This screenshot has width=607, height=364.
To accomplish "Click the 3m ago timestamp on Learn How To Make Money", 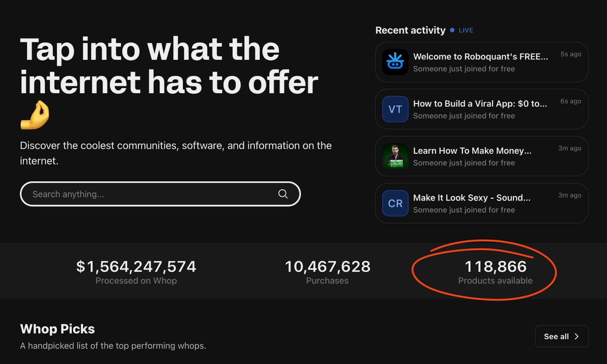I will pyautogui.click(x=570, y=148).
